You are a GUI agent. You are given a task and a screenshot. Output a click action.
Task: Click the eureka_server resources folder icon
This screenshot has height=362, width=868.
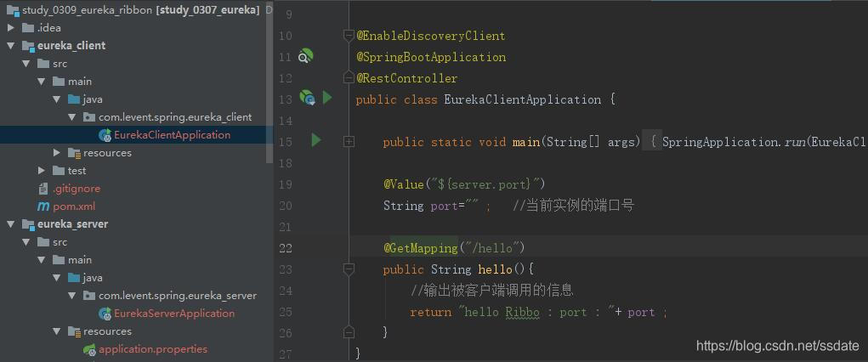pyautogui.click(x=74, y=331)
